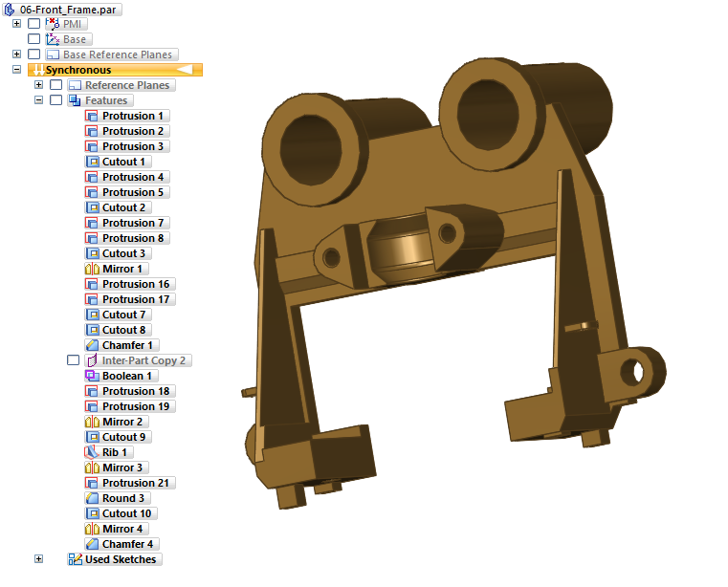728x587 pixels.
Task: Toggle the Base visibility checkbox
Action: point(33,39)
